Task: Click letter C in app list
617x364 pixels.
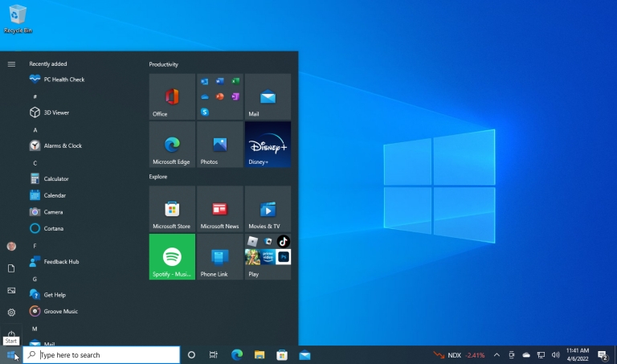Action: click(x=35, y=163)
